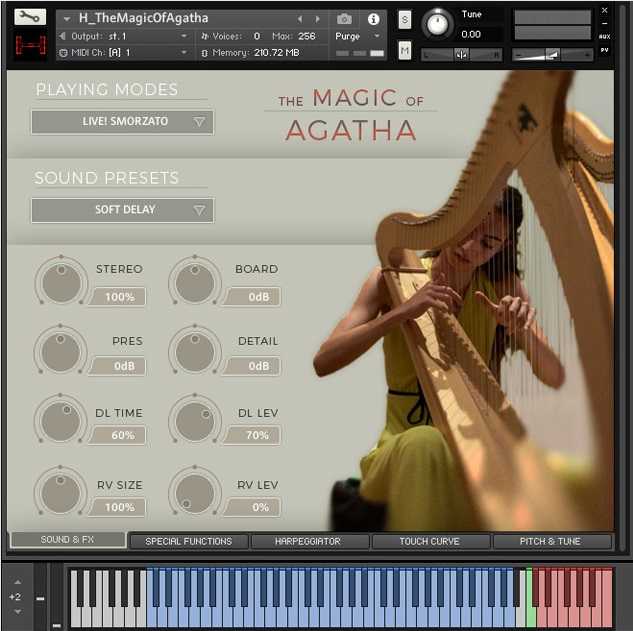Toggle the PV button
Image resolution: width=633 pixels, height=631 pixels.
(x=604, y=50)
